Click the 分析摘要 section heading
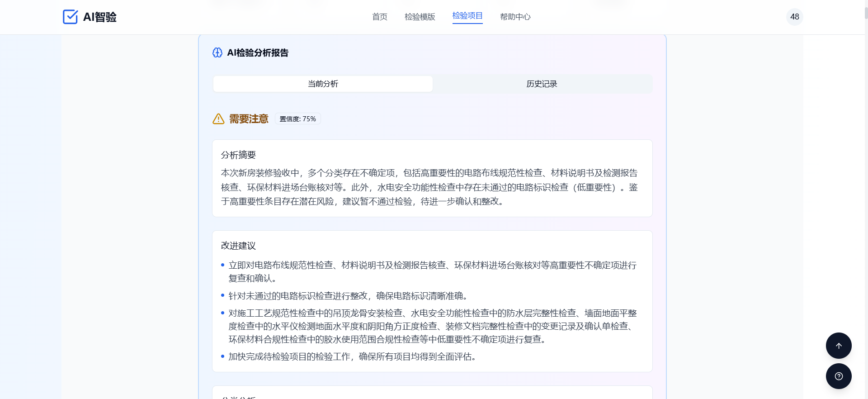868x399 pixels. (238, 155)
